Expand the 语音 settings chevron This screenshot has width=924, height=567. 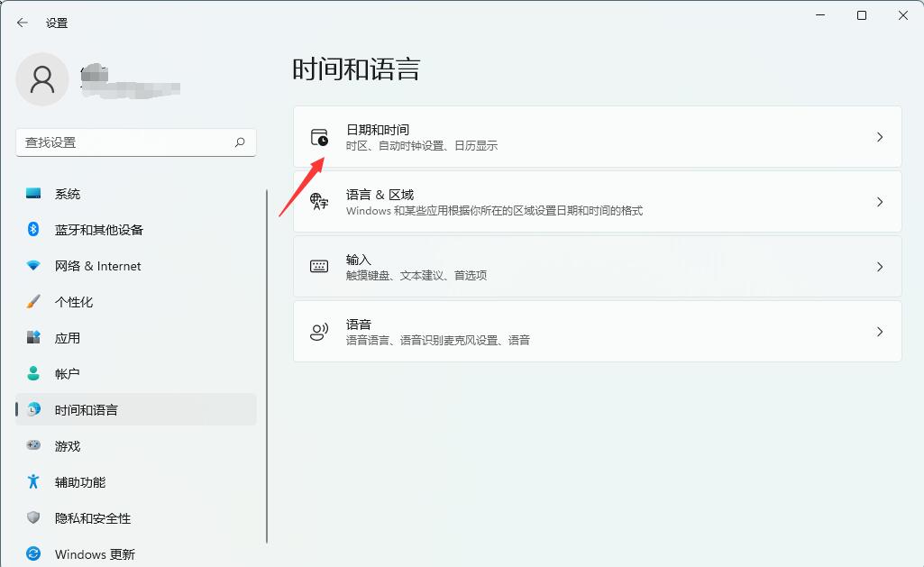coord(880,330)
